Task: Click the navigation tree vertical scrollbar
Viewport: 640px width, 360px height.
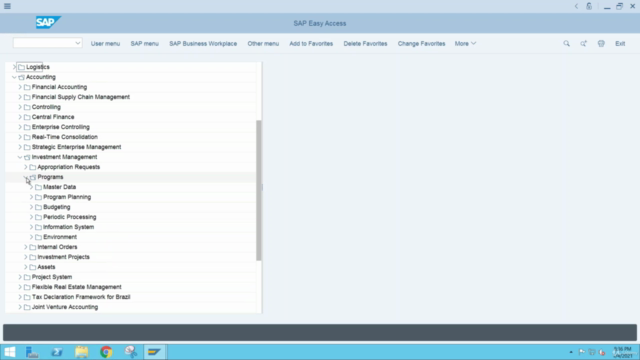Action: 259,190
